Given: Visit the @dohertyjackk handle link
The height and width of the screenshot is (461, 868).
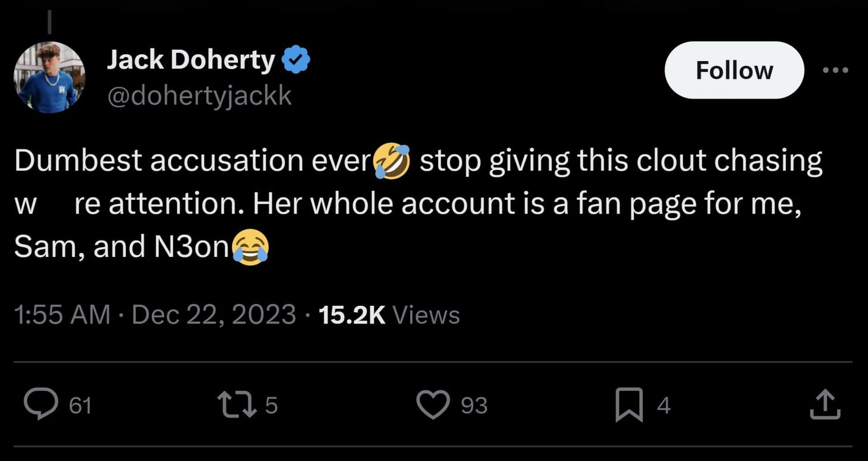Looking at the screenshot, I should [x=199, y=95].
